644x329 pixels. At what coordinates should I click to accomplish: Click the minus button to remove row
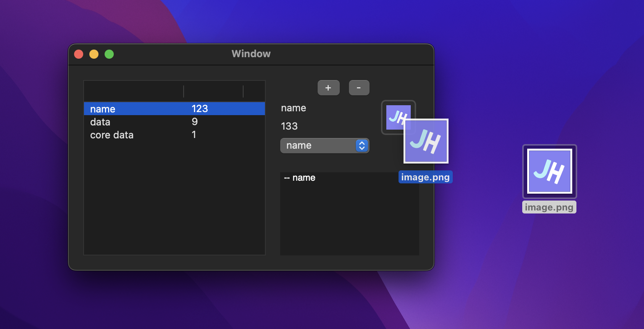(x=359, y=88)
